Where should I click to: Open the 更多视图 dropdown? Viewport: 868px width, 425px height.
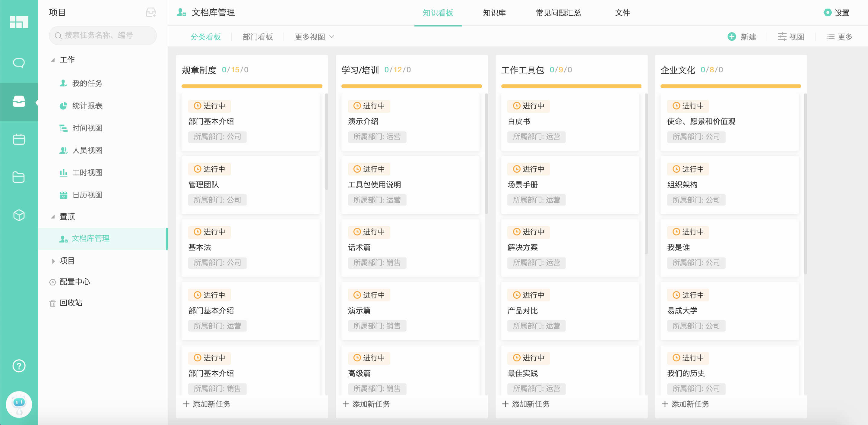[314, 37]
